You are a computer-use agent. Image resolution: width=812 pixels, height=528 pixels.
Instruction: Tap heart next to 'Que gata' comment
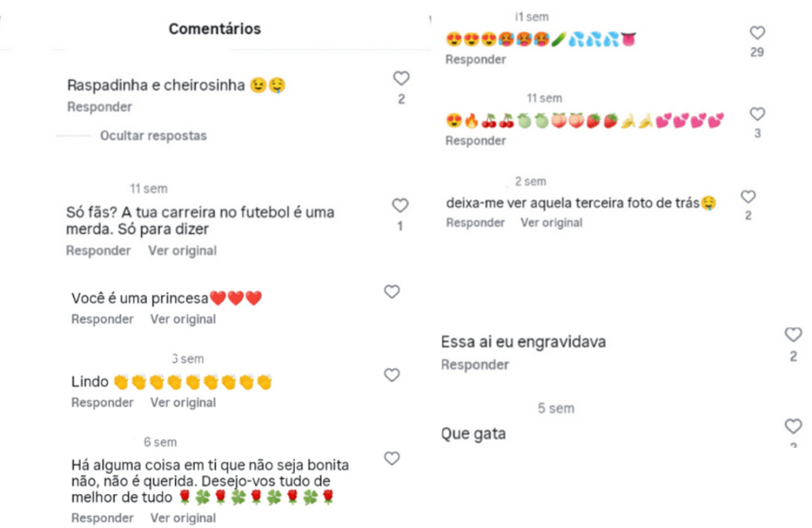coord(793,427)
